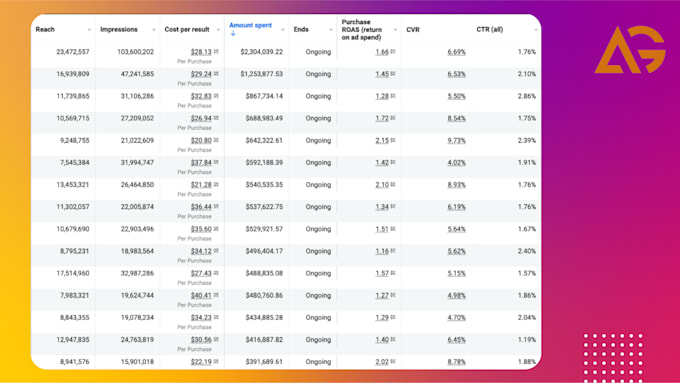This screenshot has height=383, width=680.
Task: Click the CVR column header
Action: click(x=413, y=29)
